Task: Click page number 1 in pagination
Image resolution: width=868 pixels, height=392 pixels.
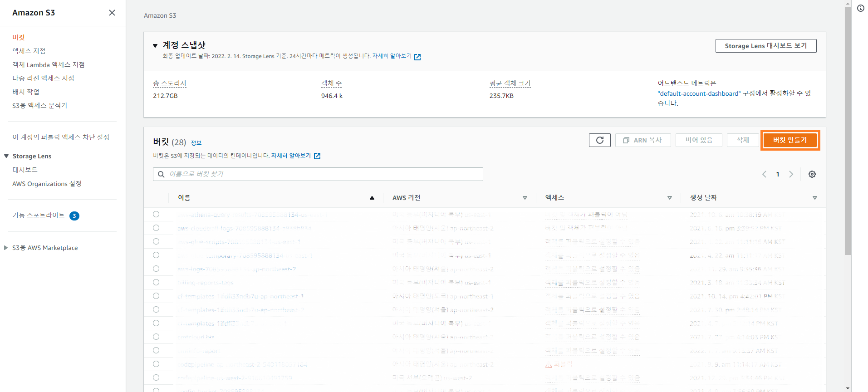Action: (x=778, y=174)
